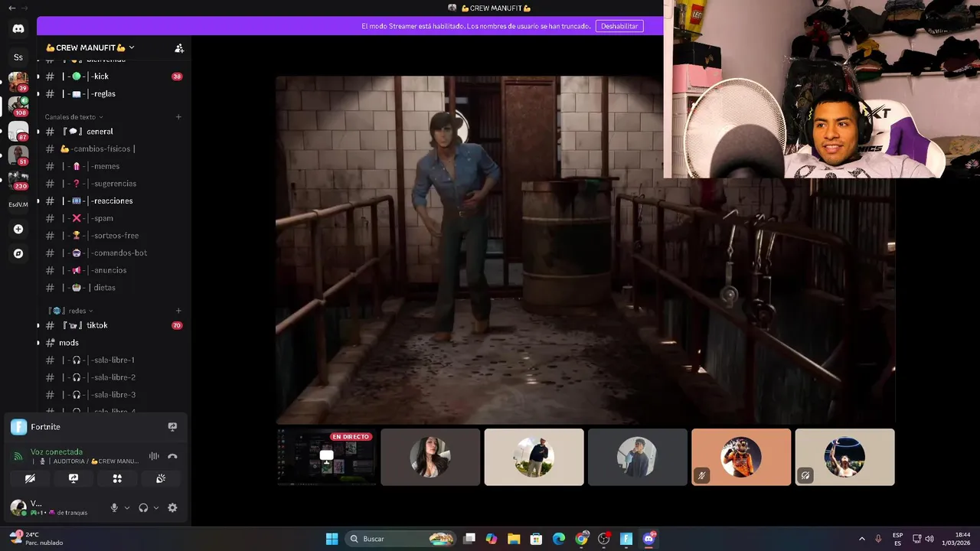980x551 pixels.
Task: Join voice channel -sala-libre-2
Action: (113, 377)
